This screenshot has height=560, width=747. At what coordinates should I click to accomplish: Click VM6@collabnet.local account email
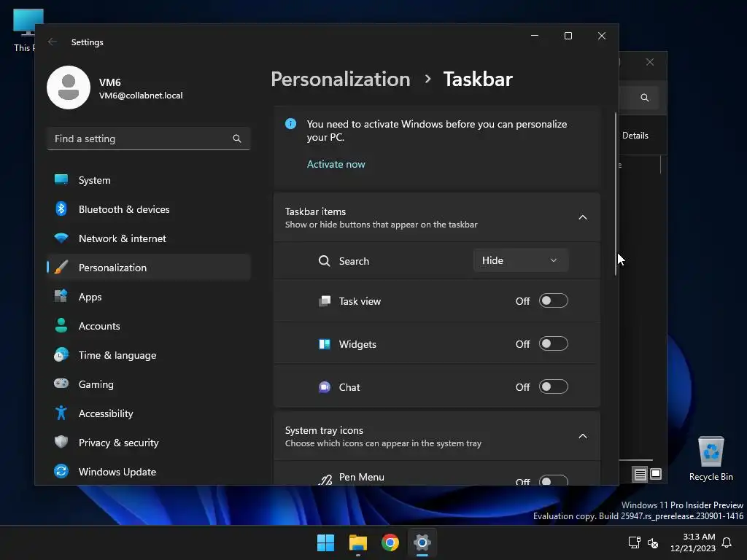coord(141,96)
